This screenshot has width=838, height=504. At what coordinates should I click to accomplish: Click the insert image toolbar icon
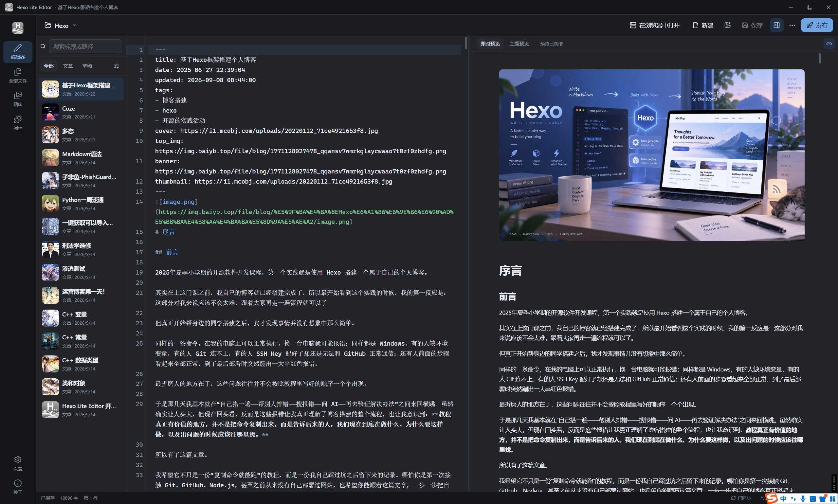728,25
